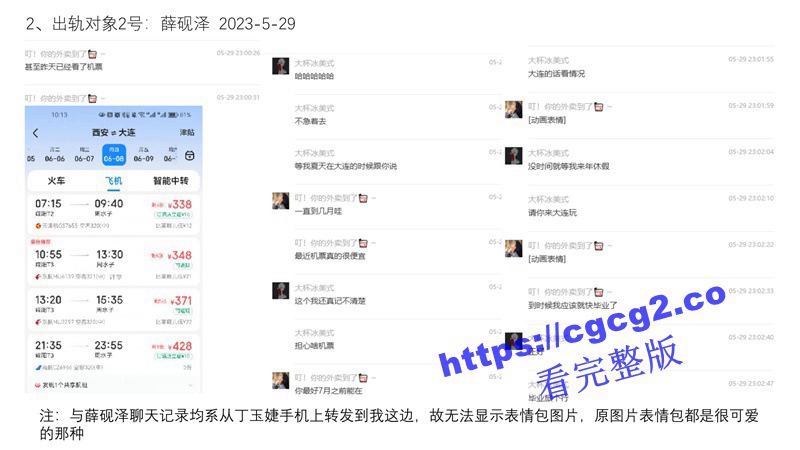This screenshot has height=450, width=800.
Task: Click the avatar beside 这个我还真记不清楚 message
Action: [281, 291]
